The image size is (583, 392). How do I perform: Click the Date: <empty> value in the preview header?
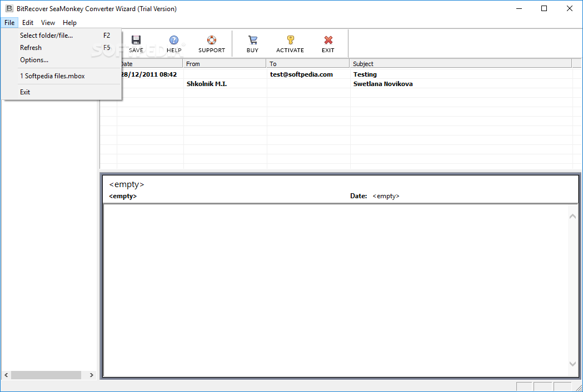[x=386, y=196]
